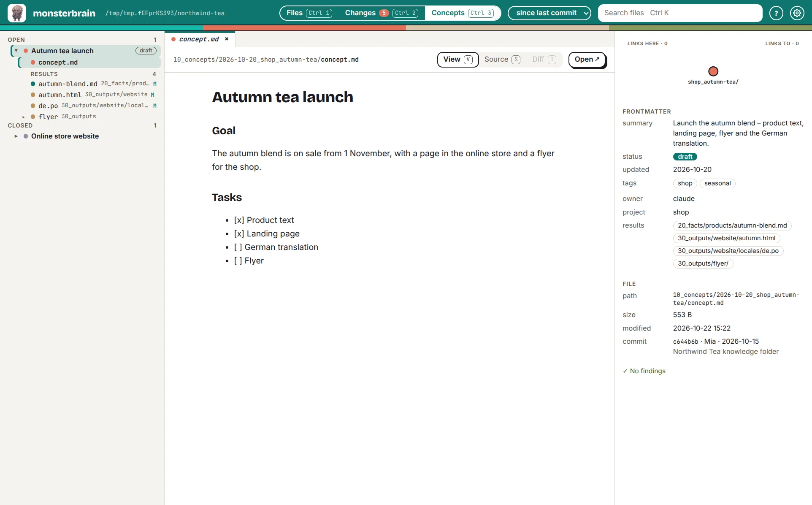This screenshot has width=812, height=505.
Task: Select concept.md in the sidebar tree
Action: 89,62
